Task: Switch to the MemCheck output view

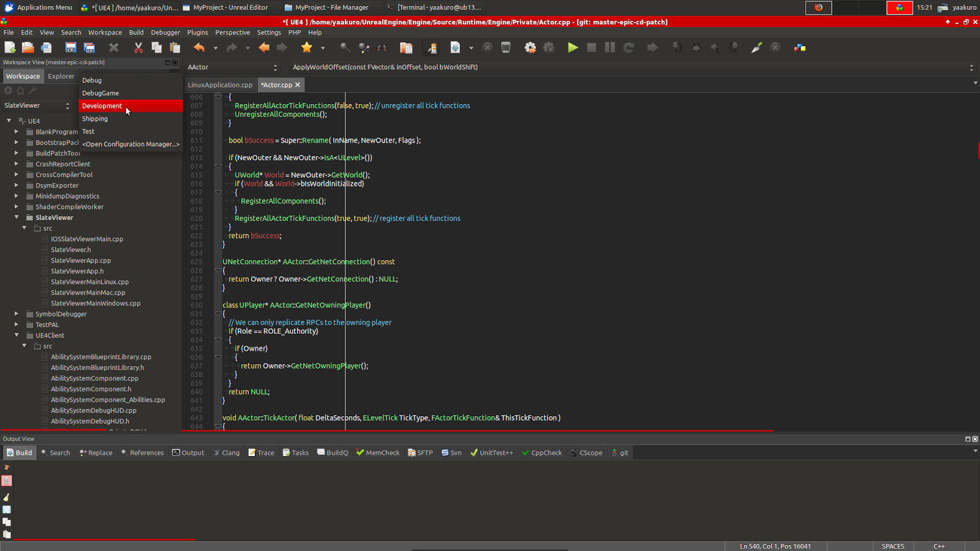Action: [378, 452]
